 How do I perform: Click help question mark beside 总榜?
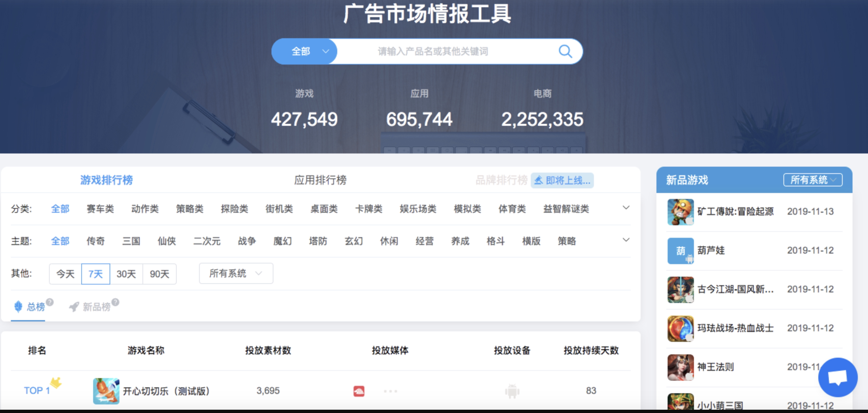tap(50, 302)
